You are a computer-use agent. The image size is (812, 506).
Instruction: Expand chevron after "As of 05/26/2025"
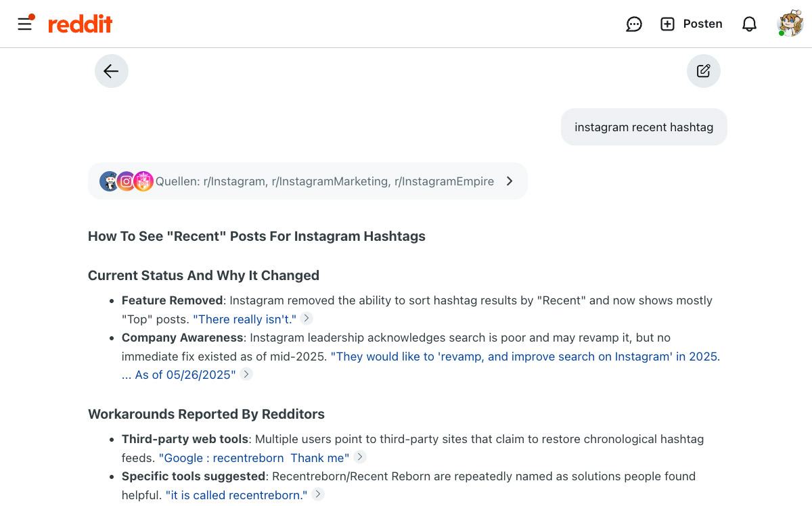tap(246, 374)
